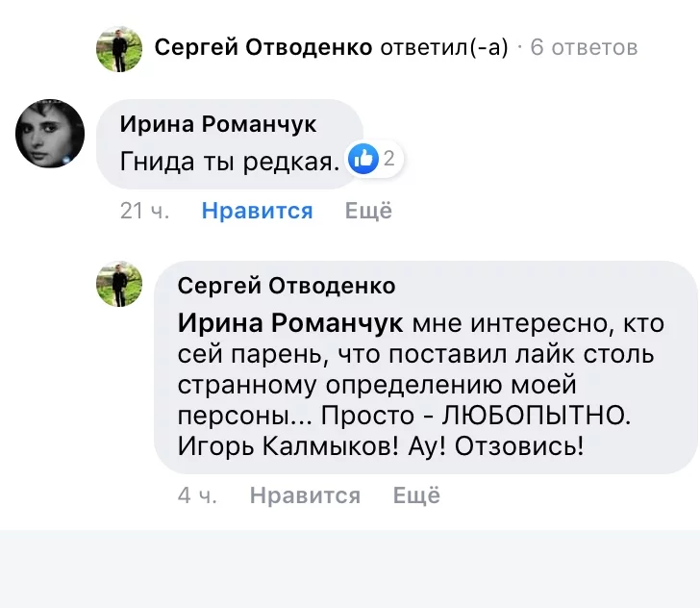700x608 pixels.
Task: Click the word "ЛЮБОПЫТНО" in the reply
Action: tap(537, 417)
